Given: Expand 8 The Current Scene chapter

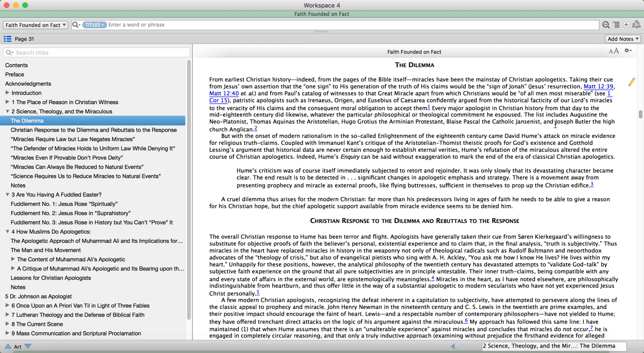Looking at the screenshot, I should 7,324.
